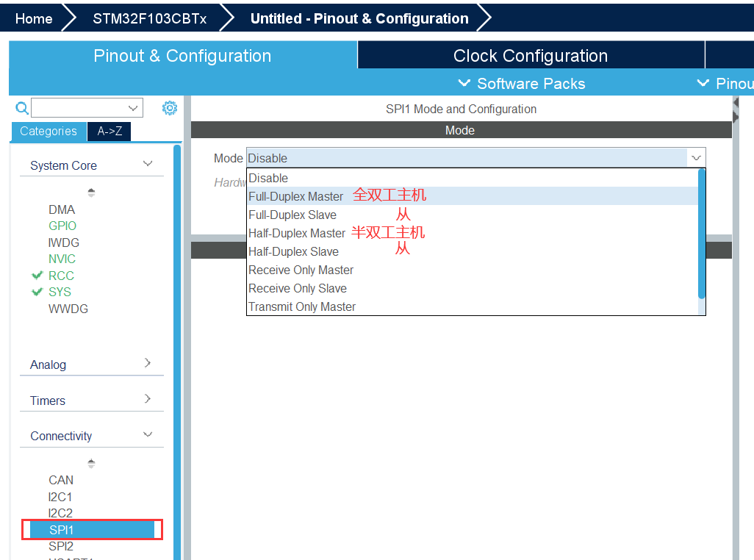Open the Pinout dropdown menu
754x560 pixels.
(725, 84)
